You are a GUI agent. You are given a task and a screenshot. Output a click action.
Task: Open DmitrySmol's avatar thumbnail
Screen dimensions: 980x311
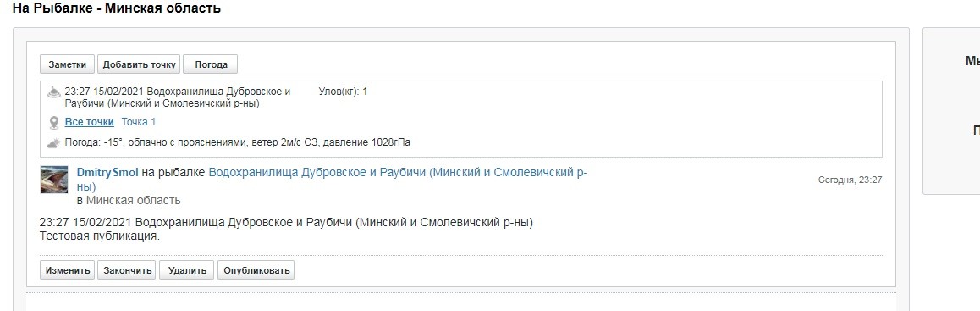point(54,180)
